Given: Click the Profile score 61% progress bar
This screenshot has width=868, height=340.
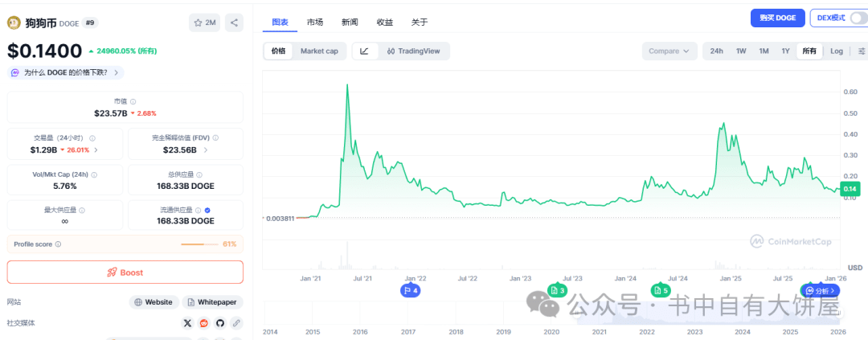Looking at the screenshot, I should 200,244.
